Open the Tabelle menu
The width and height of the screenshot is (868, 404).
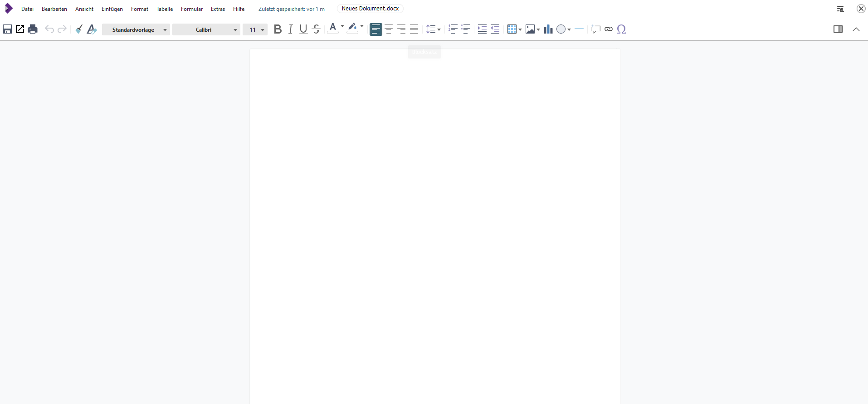click(x=165, y=9)
